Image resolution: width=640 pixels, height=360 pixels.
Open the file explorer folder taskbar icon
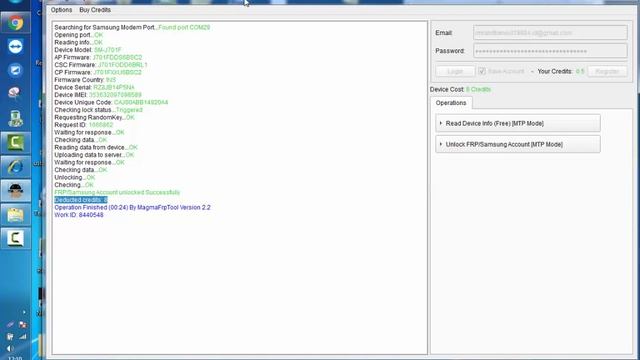tap(16, 214)
